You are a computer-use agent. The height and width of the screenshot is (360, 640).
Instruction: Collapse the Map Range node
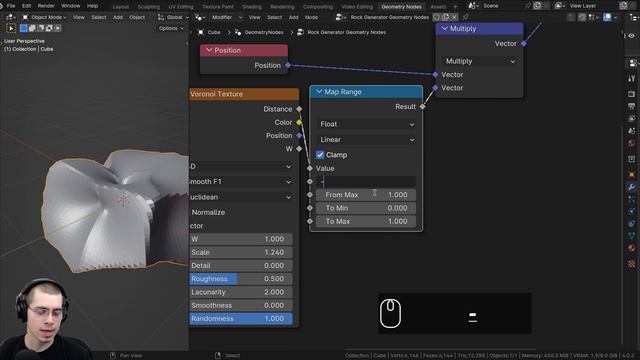click(x=319, y=92)
